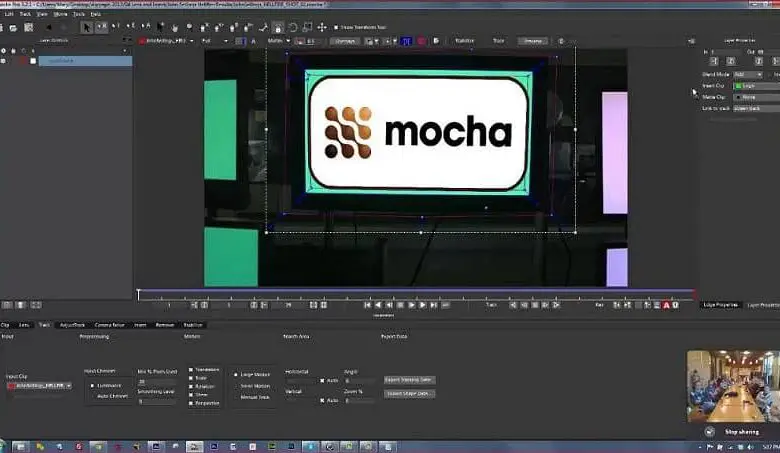Click the stop playback button
This screenshot has width=780, height=453.
point(400,304)
